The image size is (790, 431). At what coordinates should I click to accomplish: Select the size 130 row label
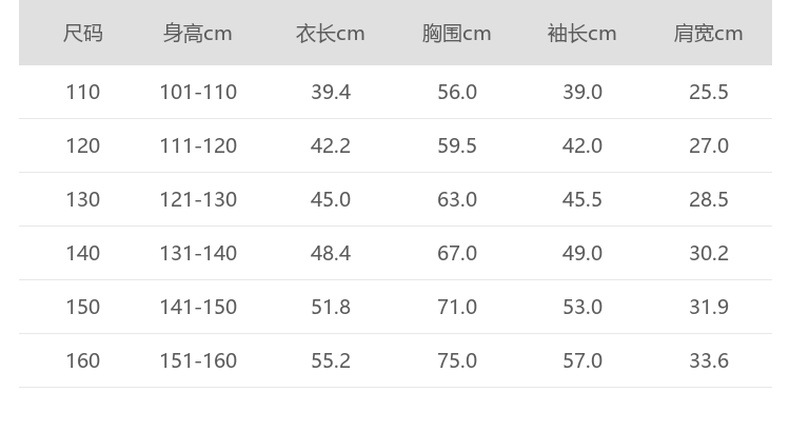[x=83, y=200]
